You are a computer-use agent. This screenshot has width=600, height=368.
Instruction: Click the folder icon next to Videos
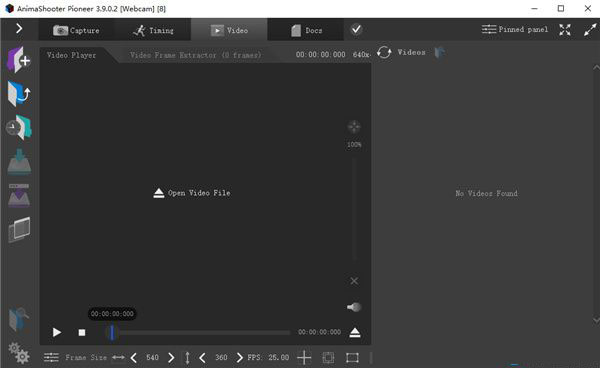click(x=440, y=52)
